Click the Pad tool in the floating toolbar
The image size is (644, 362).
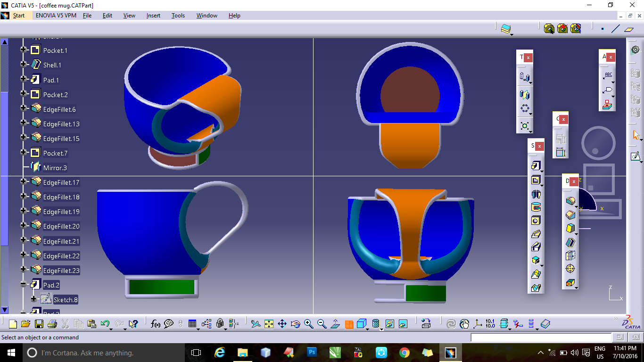(536, 166)
